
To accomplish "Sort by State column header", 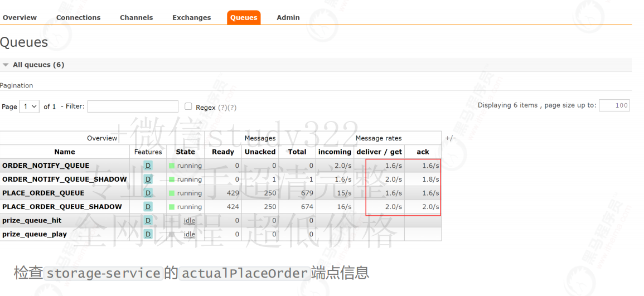I will point(186,152).
